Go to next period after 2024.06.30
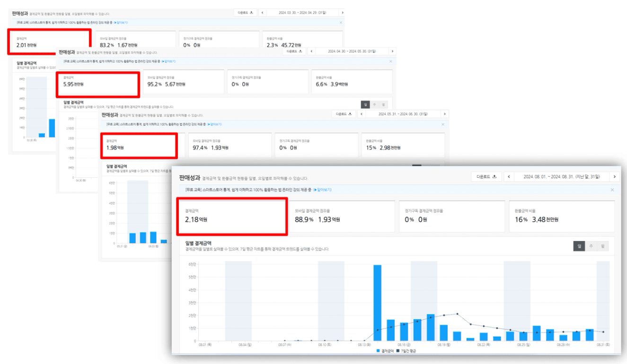This screenshot has width=627, height=364. (444, 114)
